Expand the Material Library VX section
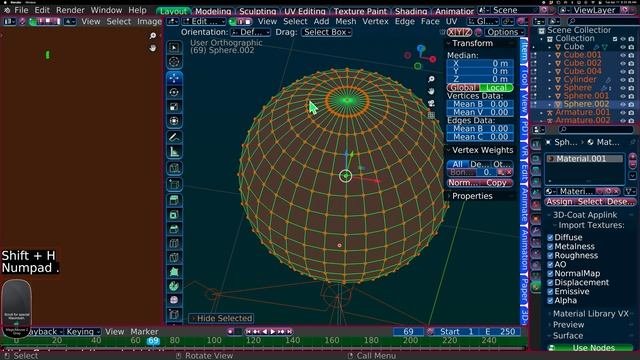 click(x=591, y=314)
